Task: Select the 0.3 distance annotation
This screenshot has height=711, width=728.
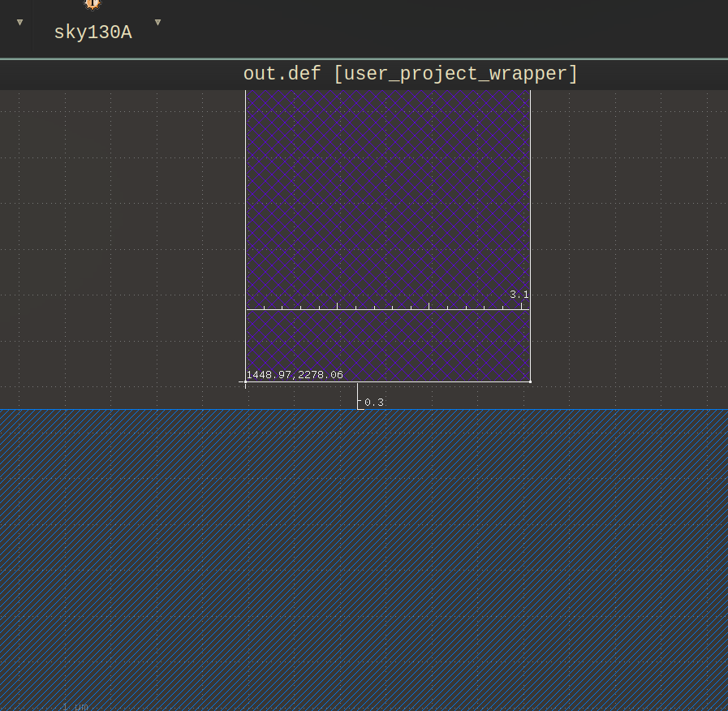Action: [373, 402]
